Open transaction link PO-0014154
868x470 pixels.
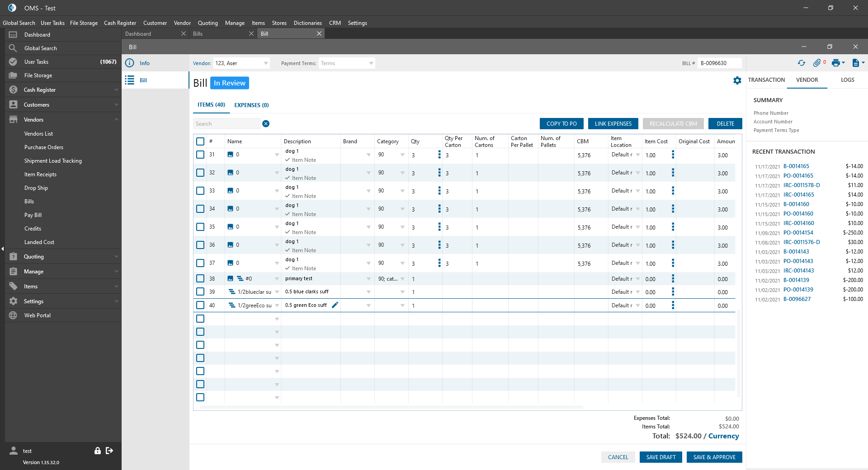798,233
